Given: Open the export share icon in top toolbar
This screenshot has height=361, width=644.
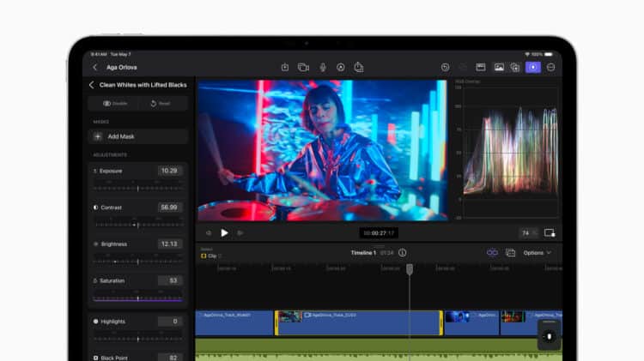Looking at the screenshot, I should point(359,67).
